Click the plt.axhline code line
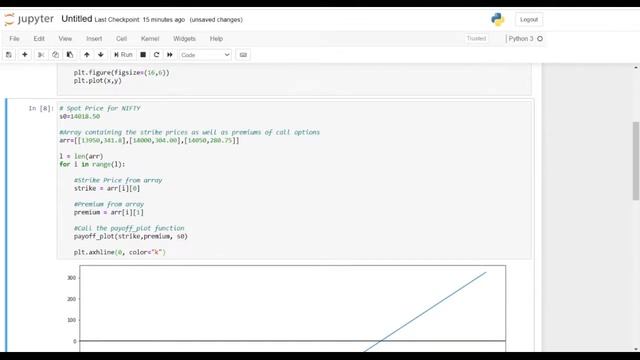640x360 pixels. click(x=120, y=252)
